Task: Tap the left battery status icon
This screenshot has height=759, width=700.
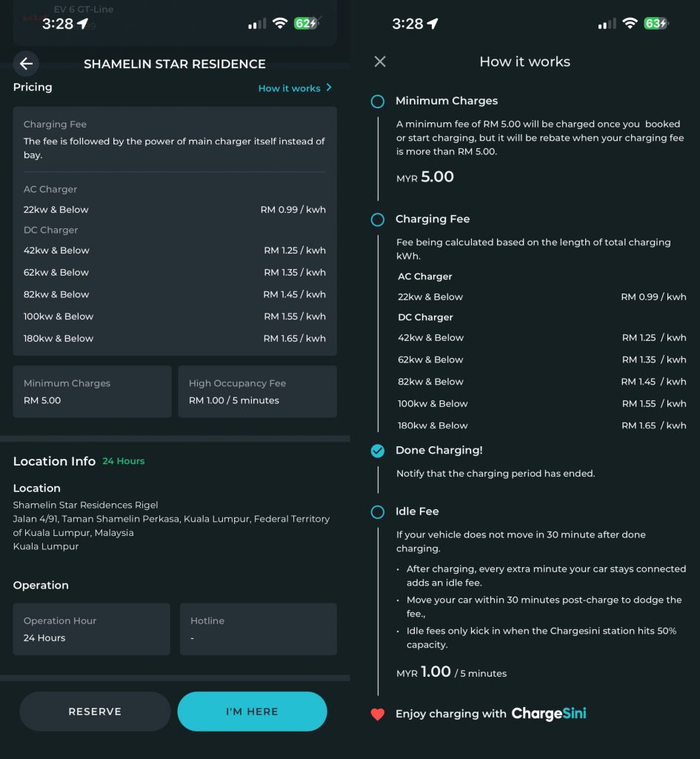Action: point(307,24)
